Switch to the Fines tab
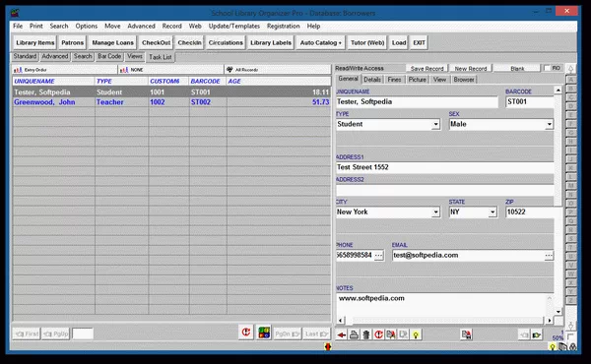This screenshot has width=591, height=364. point(394,80)
